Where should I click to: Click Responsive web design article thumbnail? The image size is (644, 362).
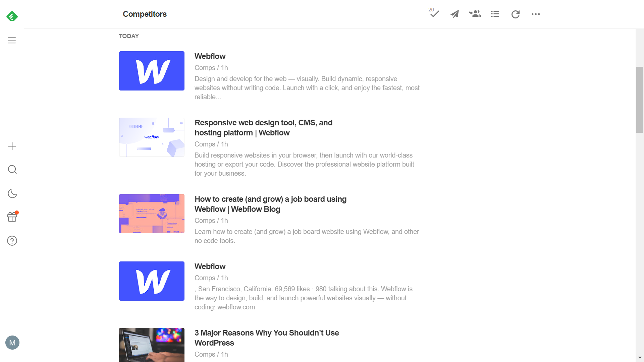(x=152, y=137)
